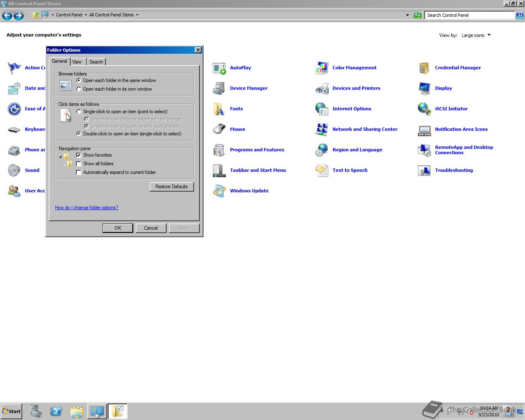Open the Keyboard icon
Image resolution: width=525 pixels, height=420 pixels.
[14, 130]
